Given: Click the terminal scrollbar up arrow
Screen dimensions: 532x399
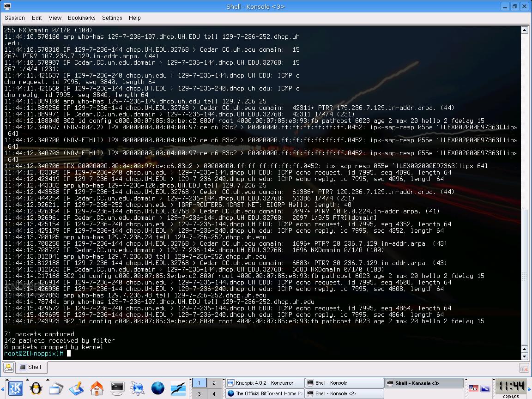Looking at the screenshot, I should point(525,30).
